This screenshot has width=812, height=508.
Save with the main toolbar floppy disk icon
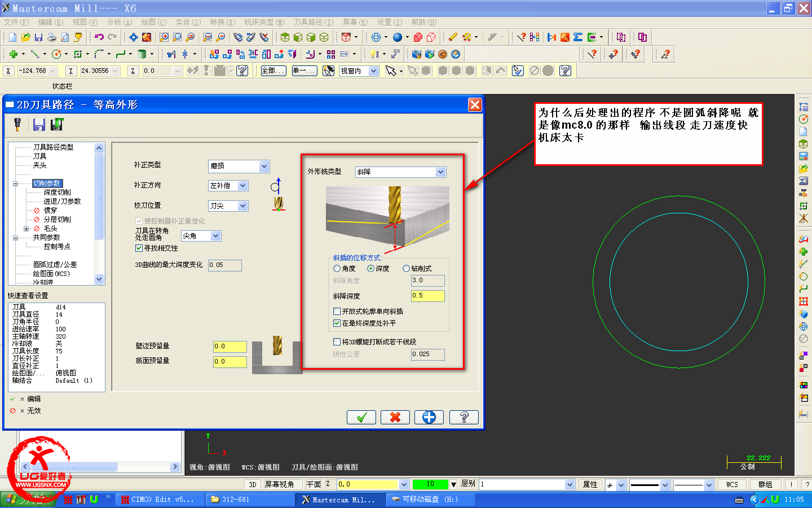38,37
